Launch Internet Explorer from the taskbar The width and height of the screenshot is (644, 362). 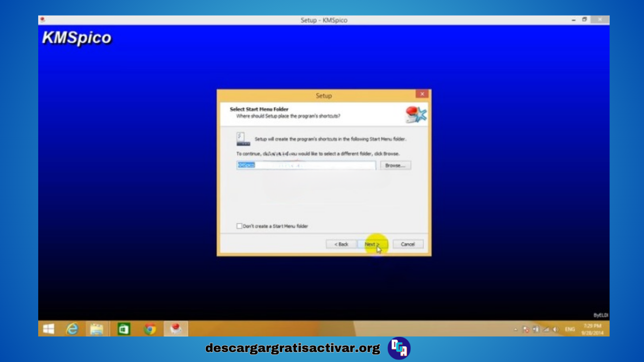tap(72, 329)
